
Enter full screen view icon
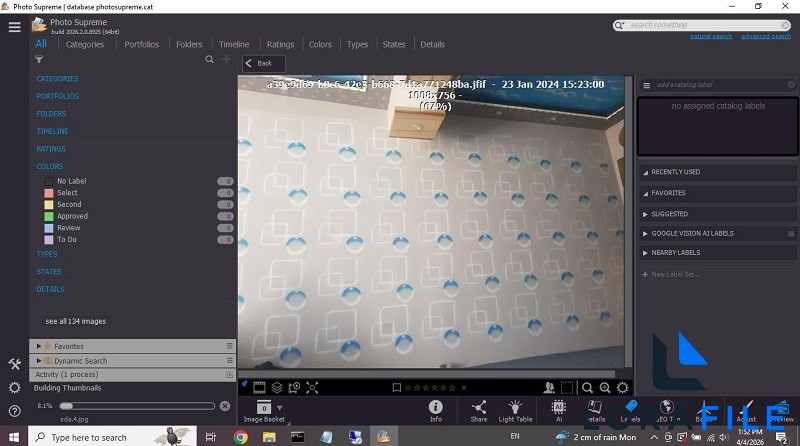click(x=312, y=388)
